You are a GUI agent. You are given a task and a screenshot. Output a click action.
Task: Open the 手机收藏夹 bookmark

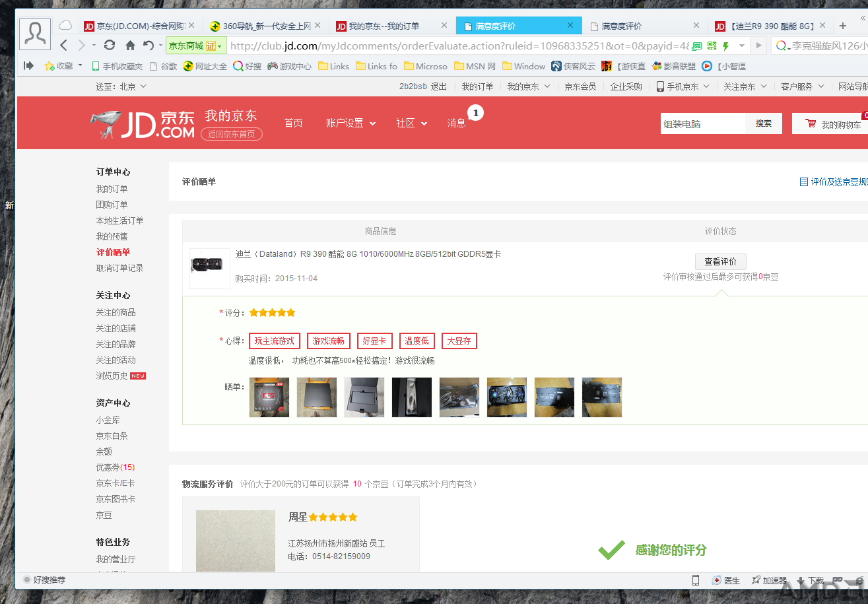pos(117,66)
